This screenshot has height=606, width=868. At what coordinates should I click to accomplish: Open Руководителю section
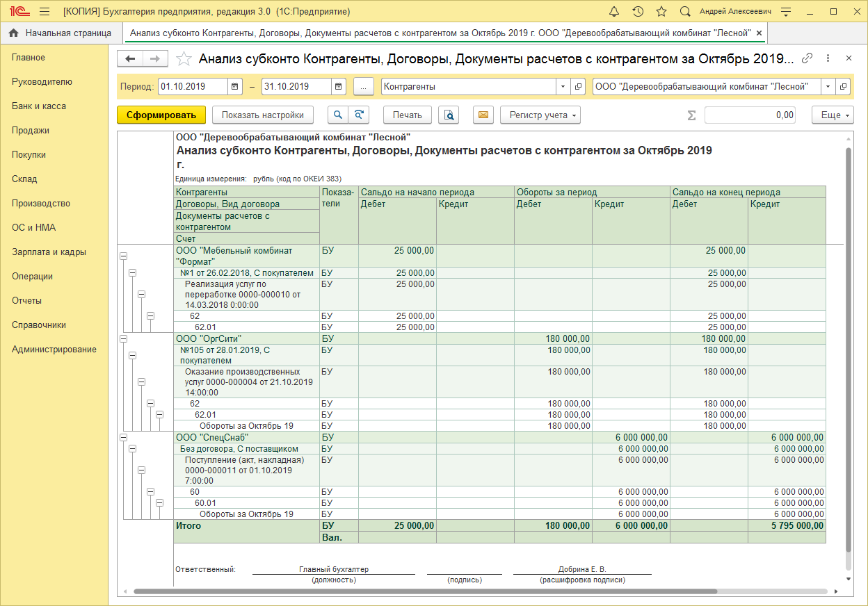(42, 82)
